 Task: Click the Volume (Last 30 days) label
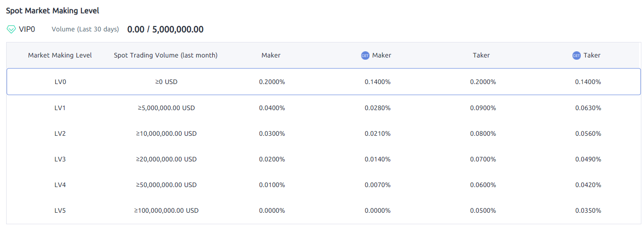tap(85, 30)
